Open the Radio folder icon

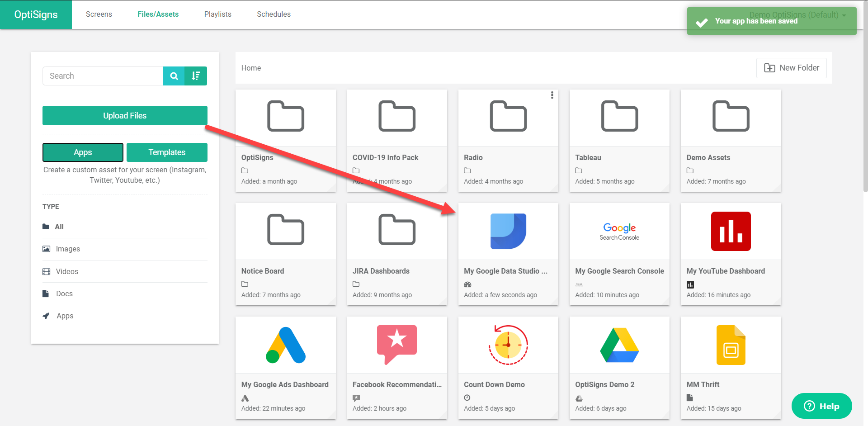[x=508, y=116]
